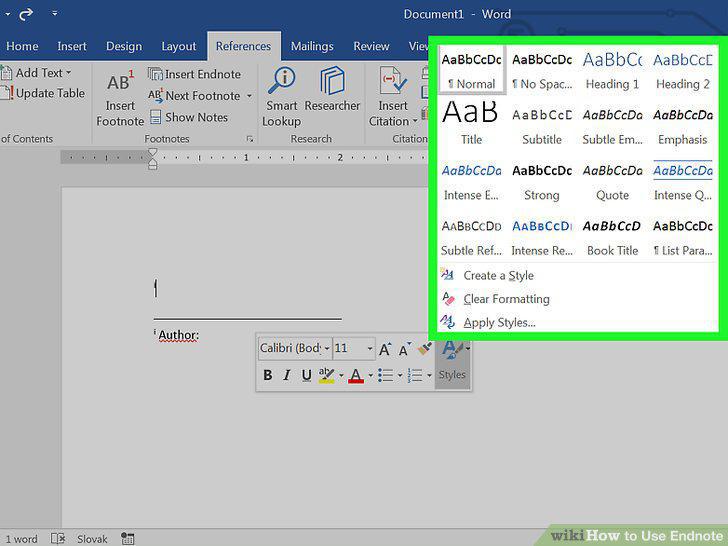Toggle Bold formatting
728x546 pixels.
tap(268, 375)
